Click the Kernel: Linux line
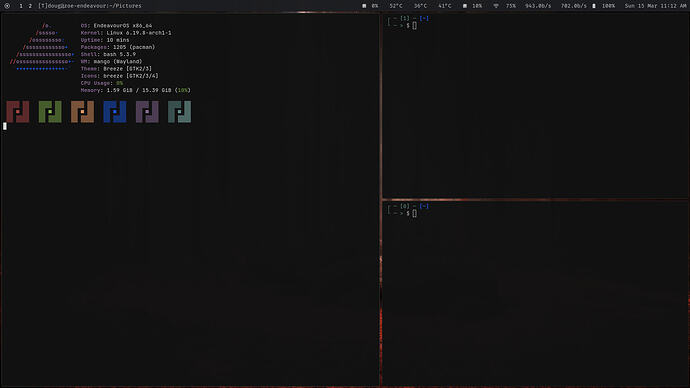 (x=126, y=33)
